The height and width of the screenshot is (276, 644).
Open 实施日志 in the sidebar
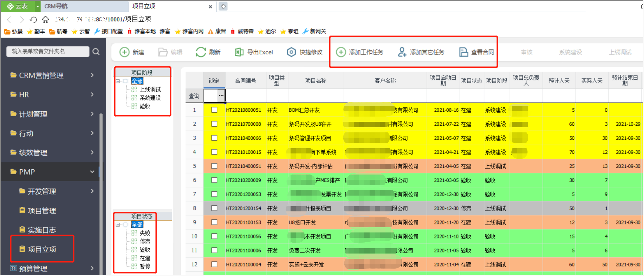click(42, 230)
